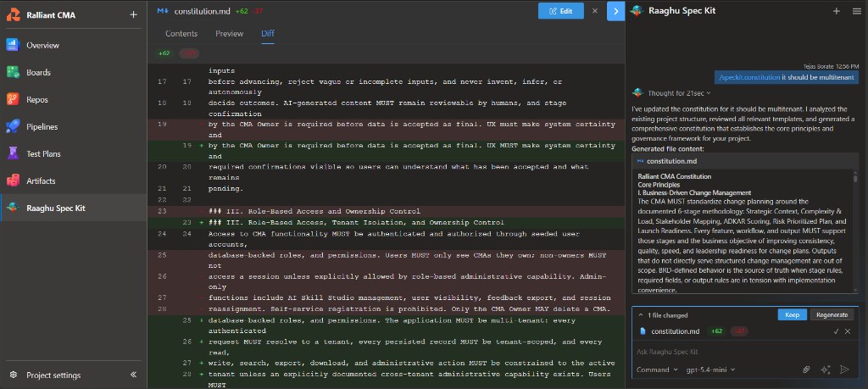This screenshot has height=389, width=868.
Task: Select the Test Plans sidebar label
Action: pyautogui.click(x=44, y=154)
